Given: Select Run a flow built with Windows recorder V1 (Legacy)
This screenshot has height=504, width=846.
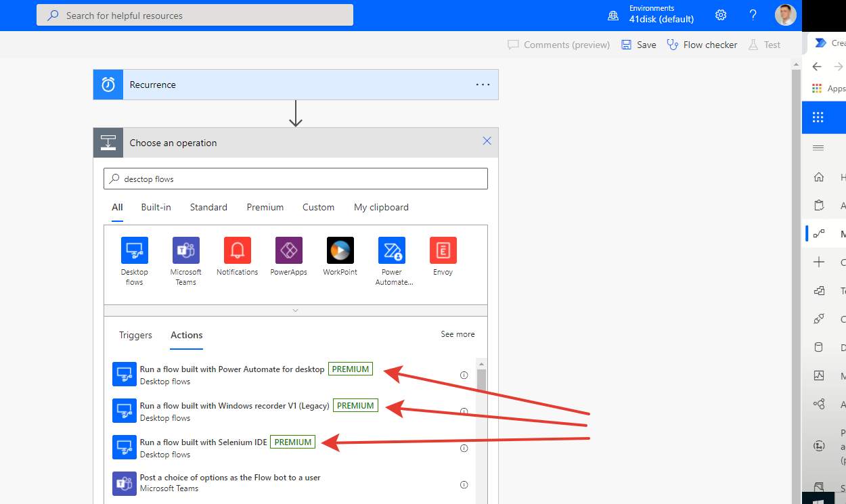Looking at the screenshot, I should [234, 406].
